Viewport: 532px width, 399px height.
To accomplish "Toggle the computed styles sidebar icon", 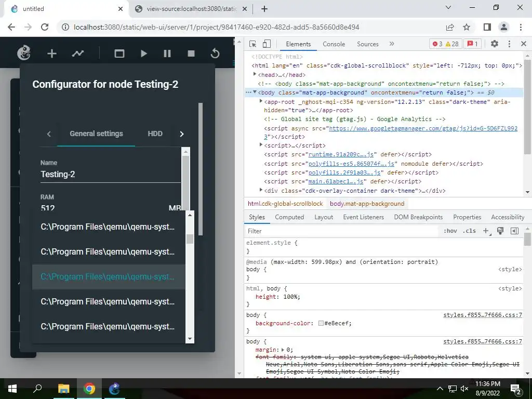I will pos(514,231).
